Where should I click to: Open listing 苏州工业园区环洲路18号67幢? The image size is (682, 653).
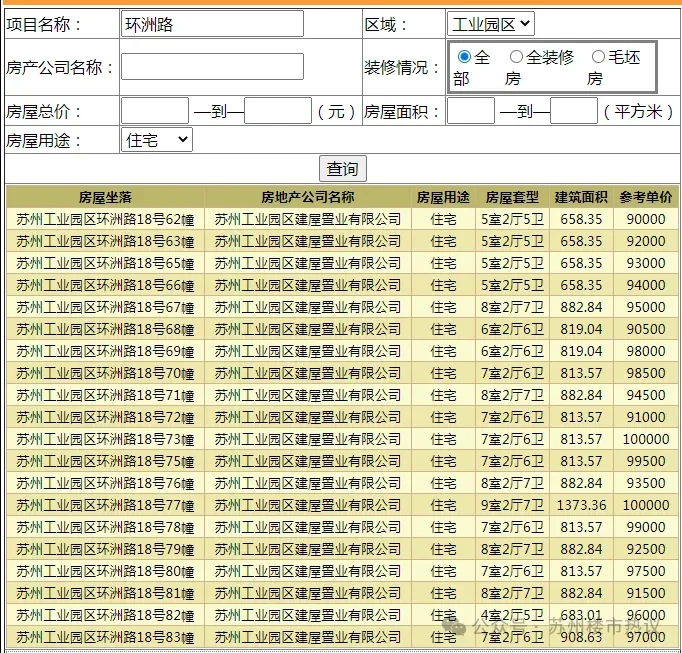tap(105, 307)
